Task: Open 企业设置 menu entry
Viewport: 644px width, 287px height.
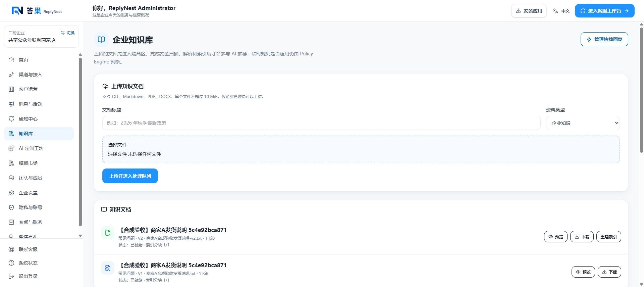Action: 39,193
